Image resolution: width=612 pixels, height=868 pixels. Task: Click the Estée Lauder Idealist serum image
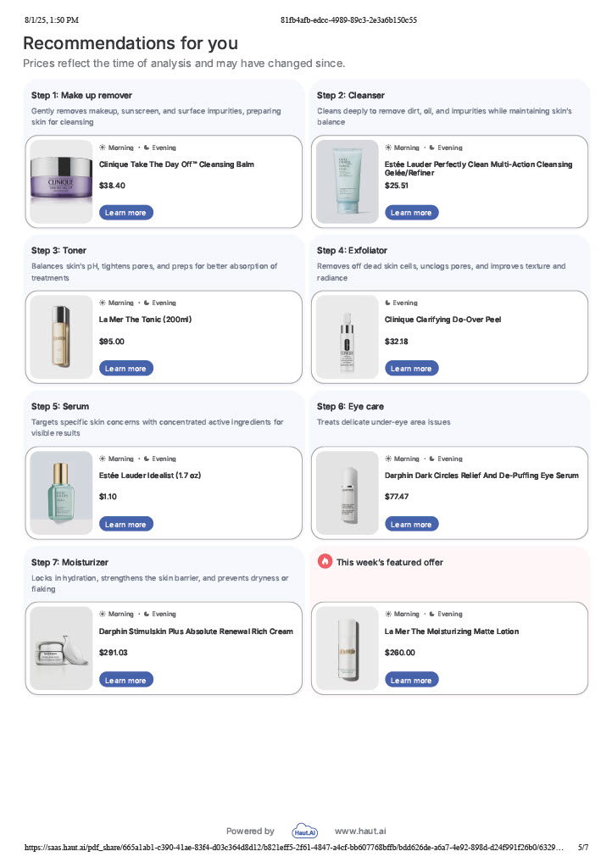[x=60, y=493]
